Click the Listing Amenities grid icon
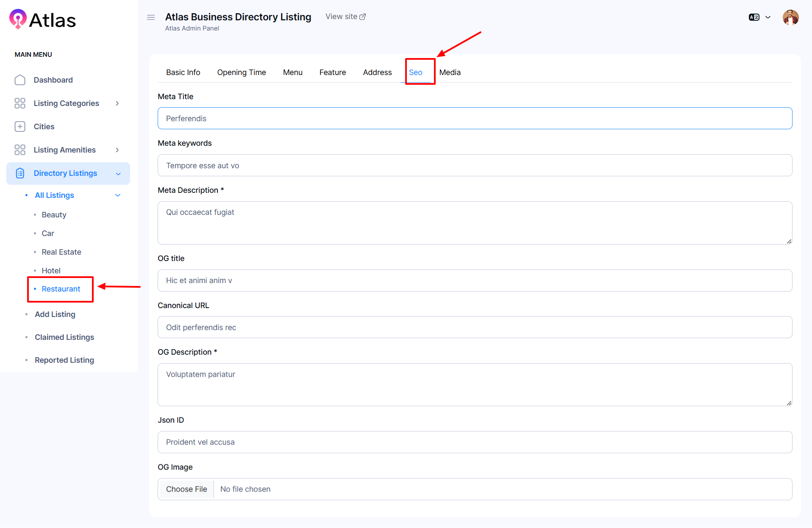812x528 pixels. [20, 150]
